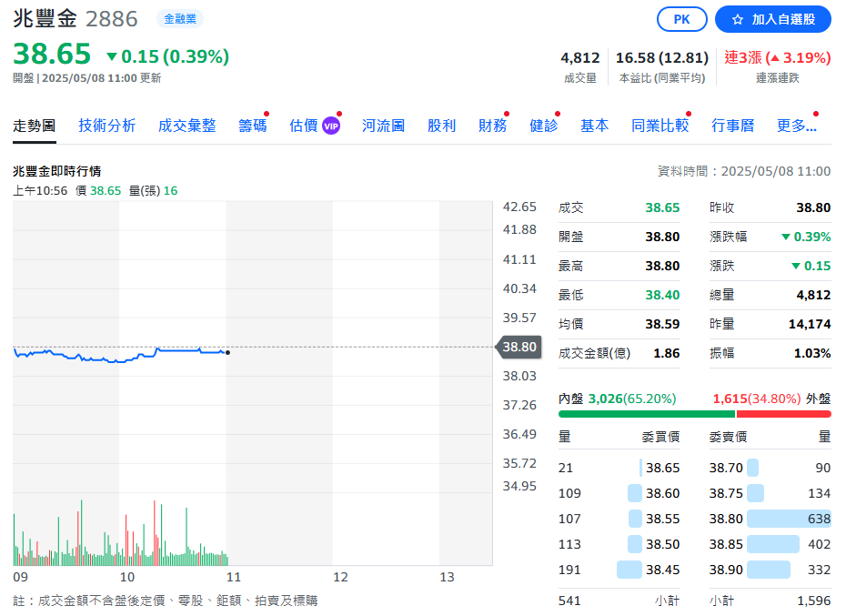This screenshot has width=846, height=616.
Task: Click the y-axis label 42.65
Action: pyautogui.click(x=519, y=207)
